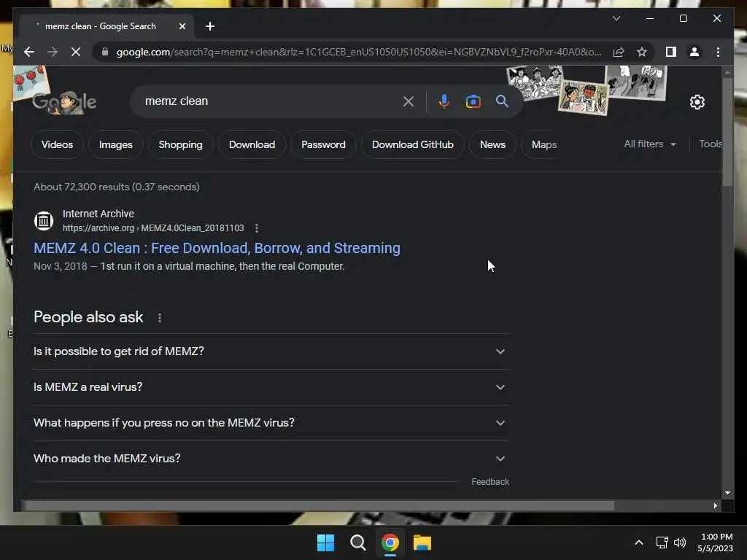Open the About menu for People also ask
The width and height of the screenshot is (747, 560).
coord(160,318)
